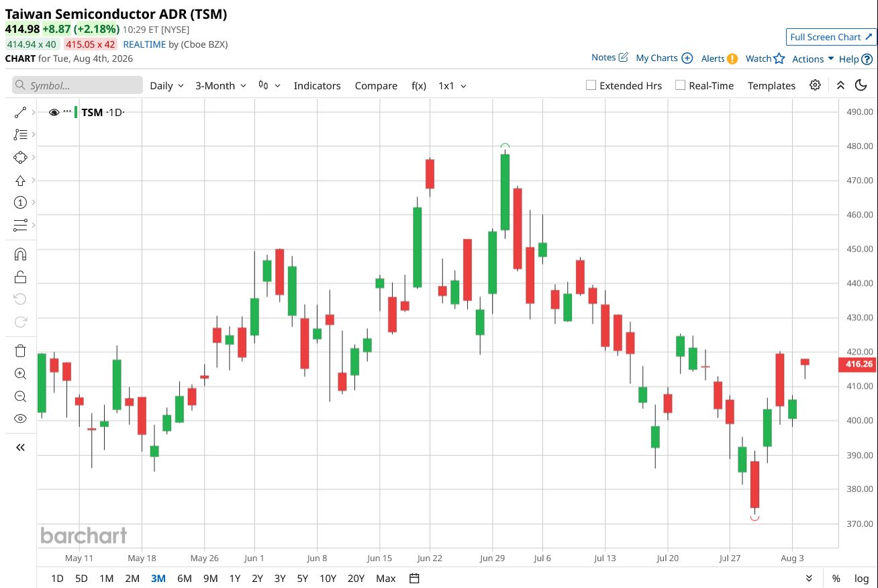Collapse the chart toolbar with up chevrons
Viewport: 878px width, 588px height.
pyautogui.click(x=840, y=85)
